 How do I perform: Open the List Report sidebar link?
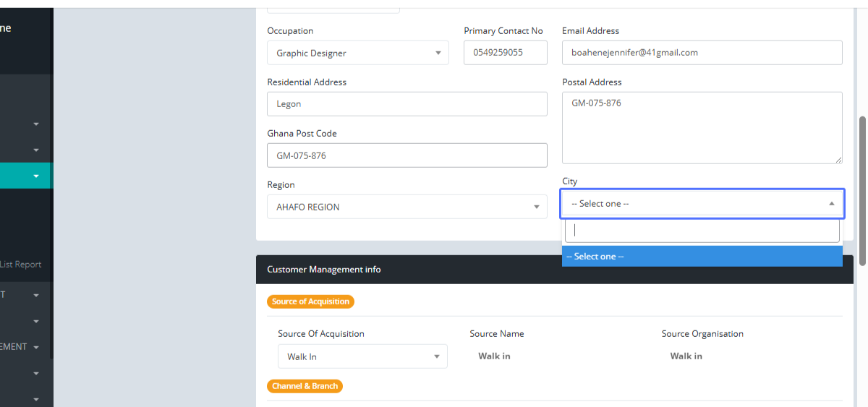pyautogui.click(x=21, y=265)
